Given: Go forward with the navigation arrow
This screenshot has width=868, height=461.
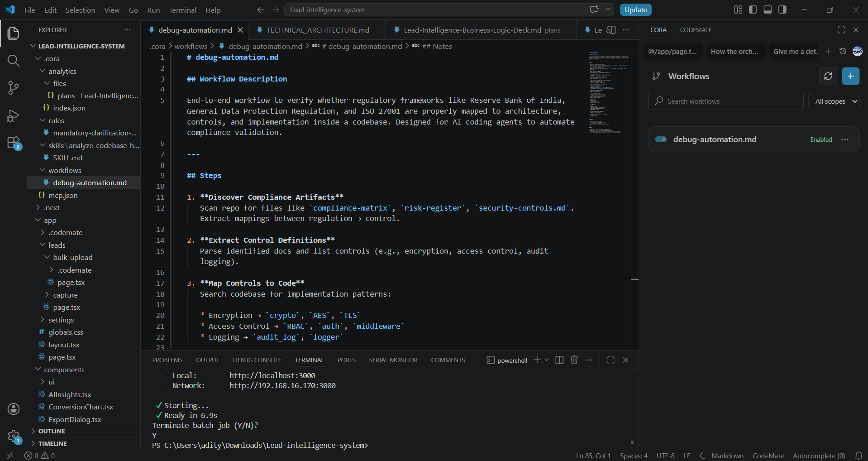Looking at the screenshot, I should [x=276, y=10].
